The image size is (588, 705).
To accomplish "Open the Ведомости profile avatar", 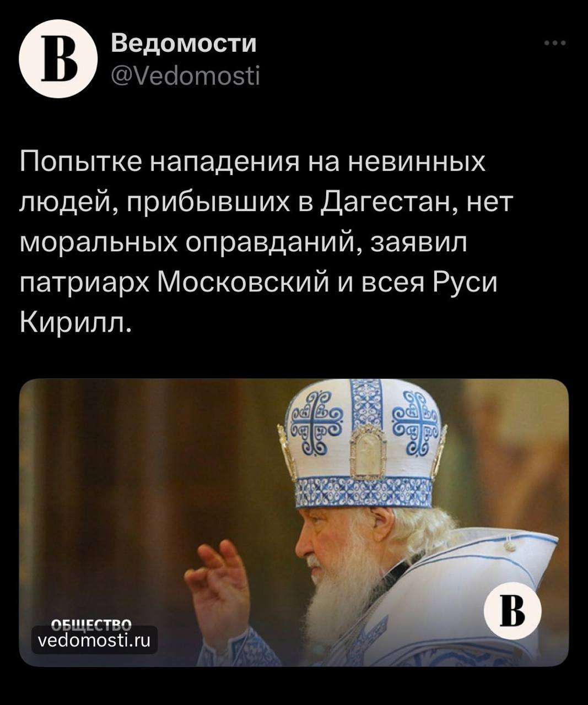I will (x=58, y=59).
